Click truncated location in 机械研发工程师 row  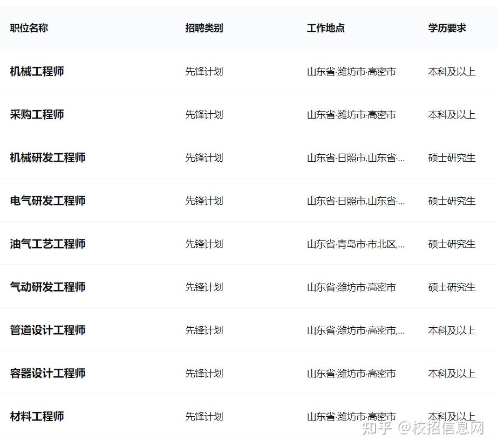point(356,157)
